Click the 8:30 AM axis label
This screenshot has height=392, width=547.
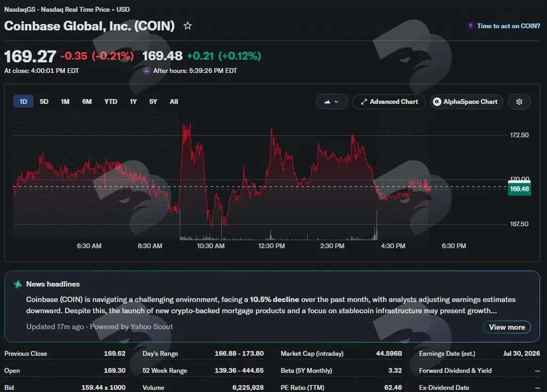[150, 246]
